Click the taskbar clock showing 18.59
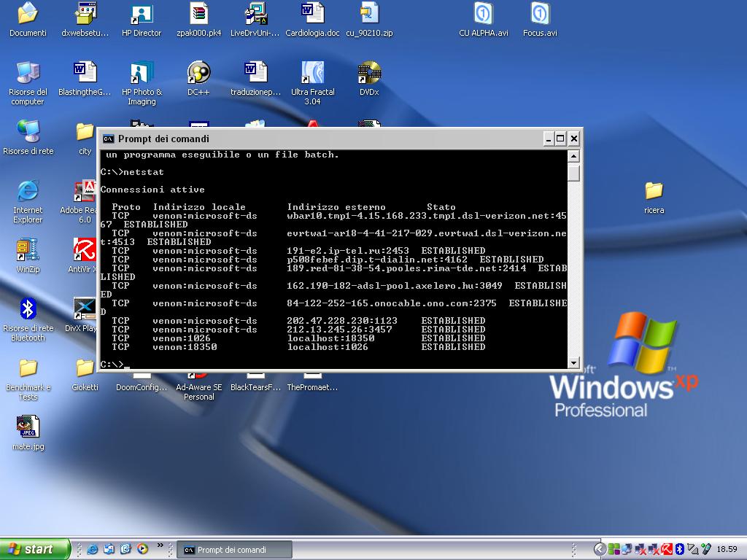Image resolution: width=747 pixels, height=560 pixels. 727,550
